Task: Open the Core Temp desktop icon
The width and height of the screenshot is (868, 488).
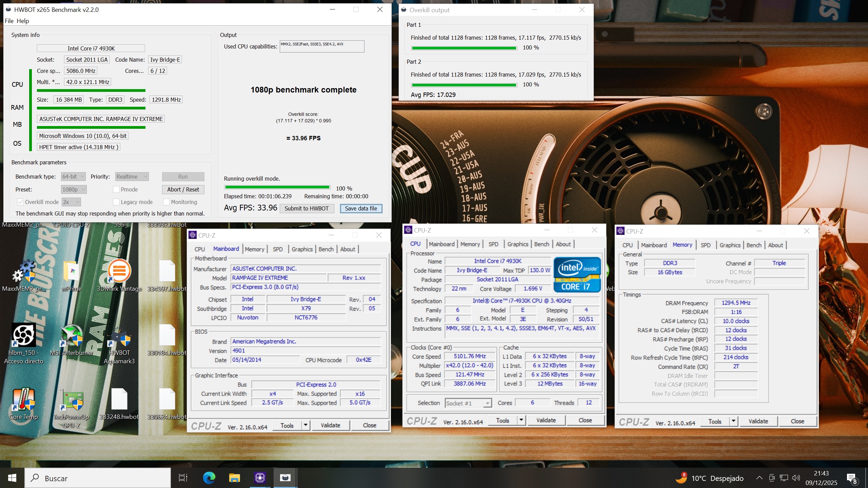Action: coord(24,400)
